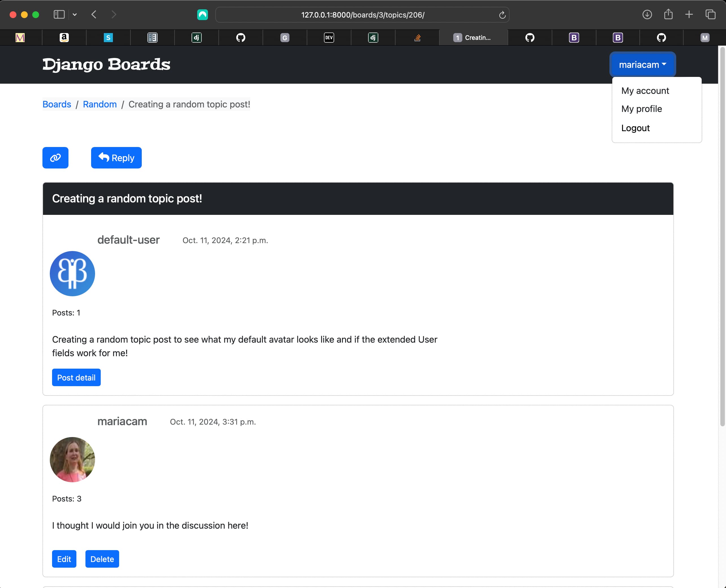726x588 pixels.
Task: Switch to GitHub tab right of Creatin... tab
Action: pyautogui.click(x=530, y=38)
